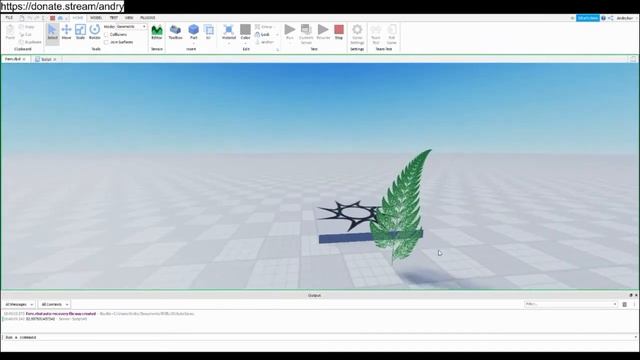Screen dimensions: 640x360
Task: Close the Script document tab
Action: tap(55, 60)
